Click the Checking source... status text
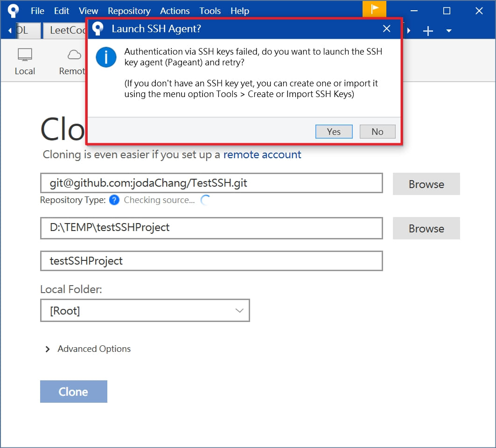The width and height of the screenshot is (496, 448). (x=159, y=200)
